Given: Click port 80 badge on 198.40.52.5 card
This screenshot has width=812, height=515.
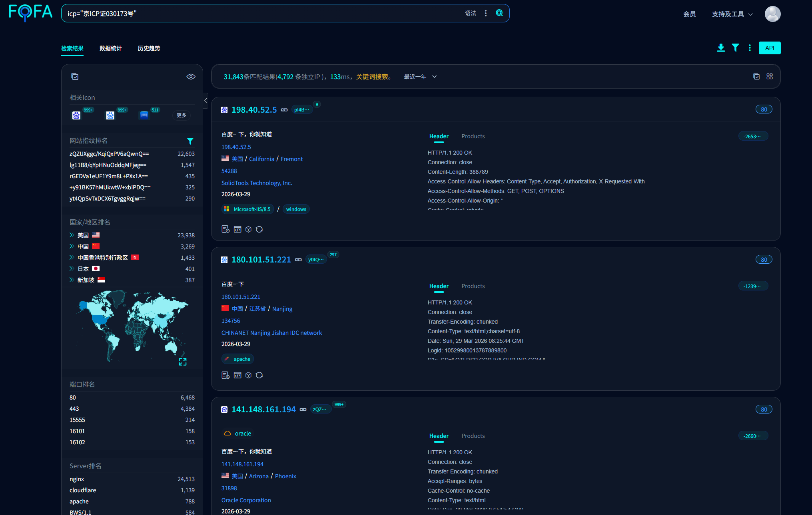Looking at the screenshot, I should tap(764, 109).
